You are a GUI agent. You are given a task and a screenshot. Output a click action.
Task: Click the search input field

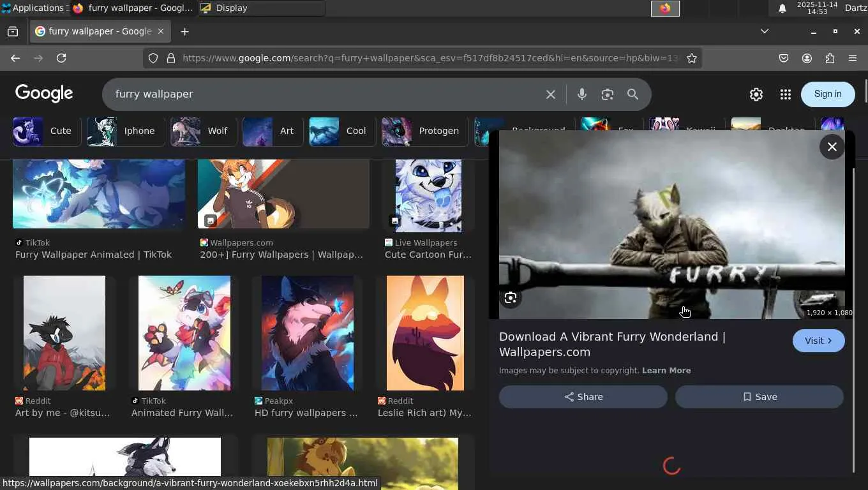325,94
